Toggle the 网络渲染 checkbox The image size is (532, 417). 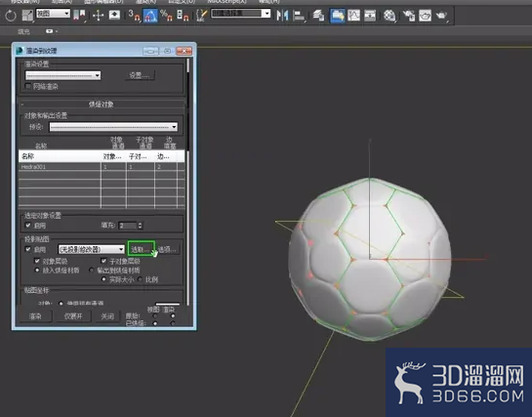(x=28, y=86)
